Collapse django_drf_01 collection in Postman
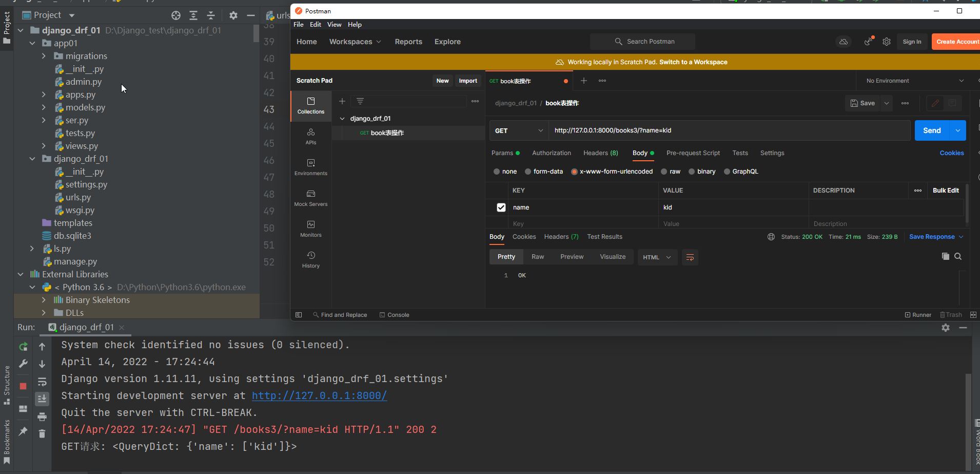The image size is (980, 474). click(342, 119)
